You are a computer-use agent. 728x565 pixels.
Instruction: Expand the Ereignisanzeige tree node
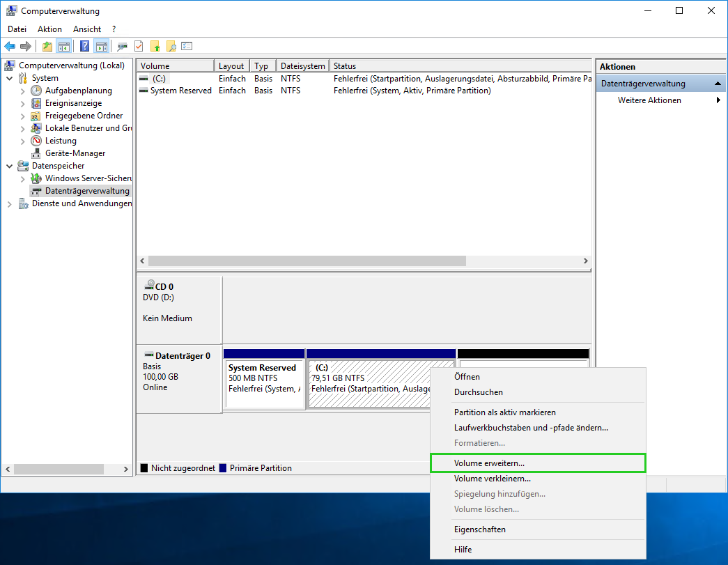click(23, 103)
